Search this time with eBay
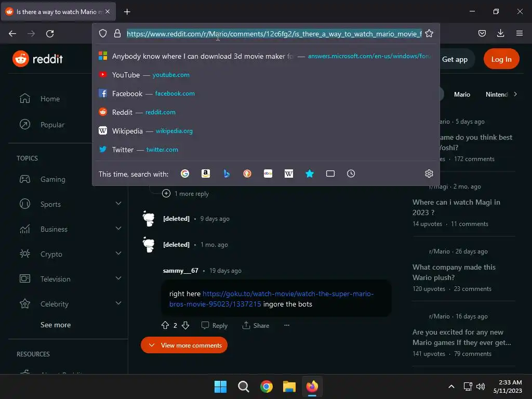The height and width of the screenshot is (399, 532). tap(268, 174)
